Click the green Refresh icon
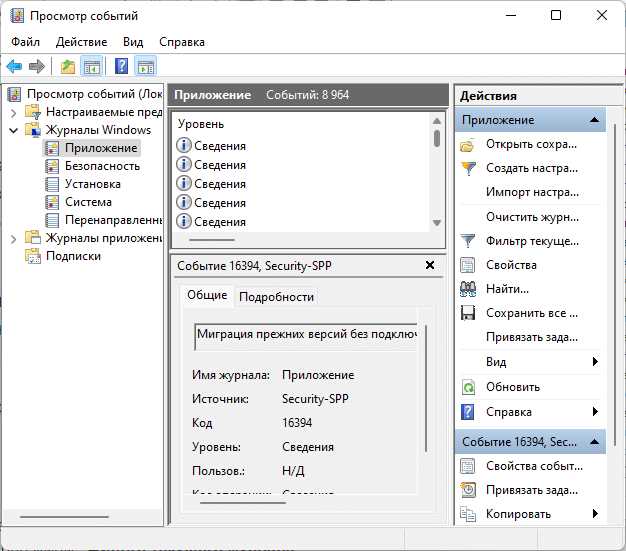This screenshot has height=551, width=626. [467, 387]
